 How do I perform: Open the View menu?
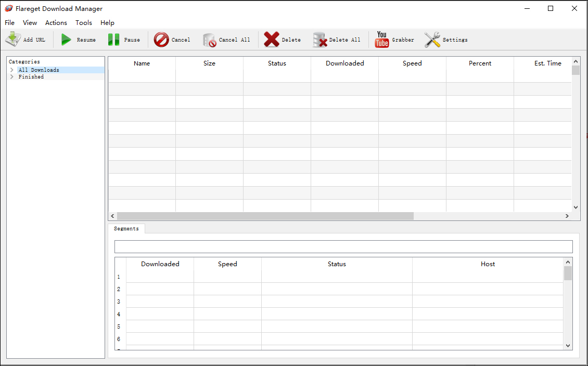tap(30, 23)
